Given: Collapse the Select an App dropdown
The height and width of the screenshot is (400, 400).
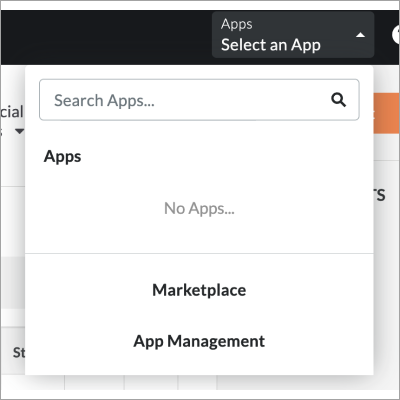Looking at the screenshot, I should pyautogui.click(x=293, y=35).
